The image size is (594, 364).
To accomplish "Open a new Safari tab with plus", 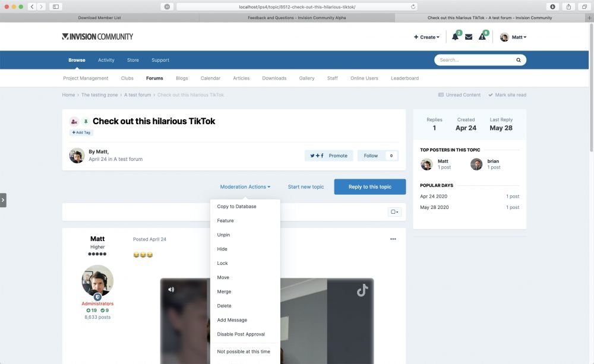I will [589, 17].
